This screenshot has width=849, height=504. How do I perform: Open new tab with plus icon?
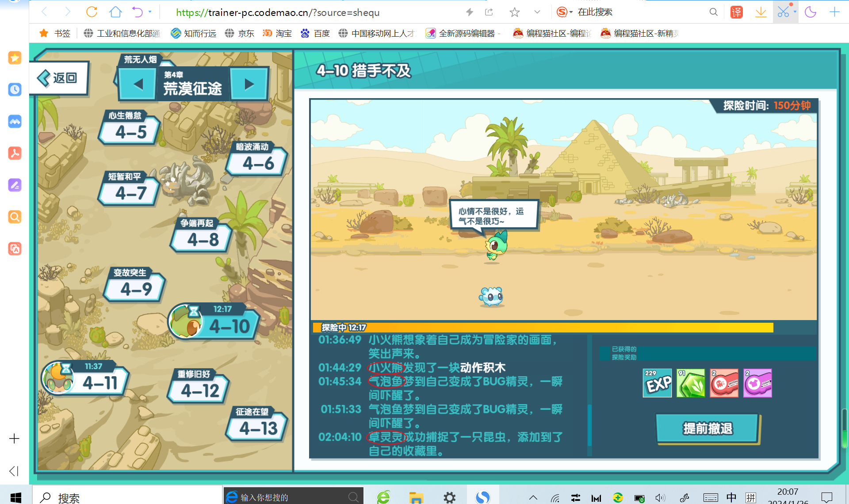point(834,12)
